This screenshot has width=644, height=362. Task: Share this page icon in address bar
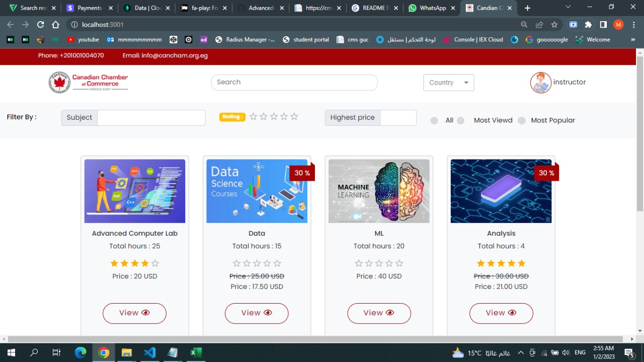539,25
